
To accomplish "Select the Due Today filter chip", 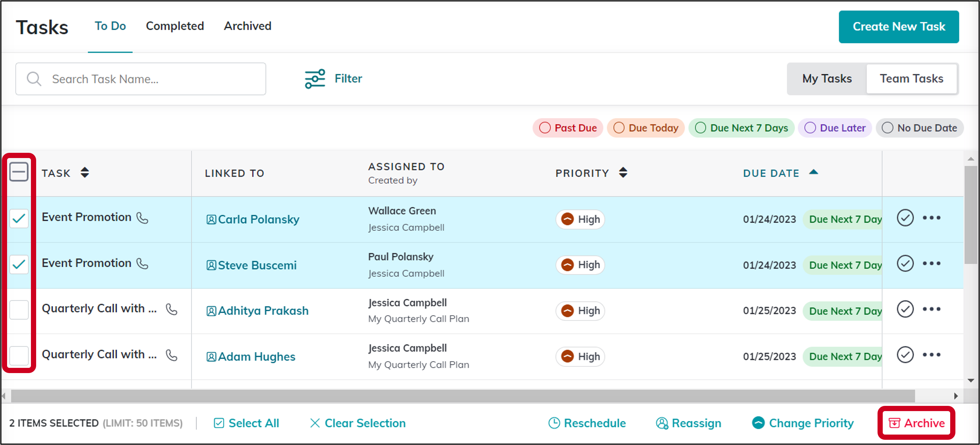I will point(646,128).
